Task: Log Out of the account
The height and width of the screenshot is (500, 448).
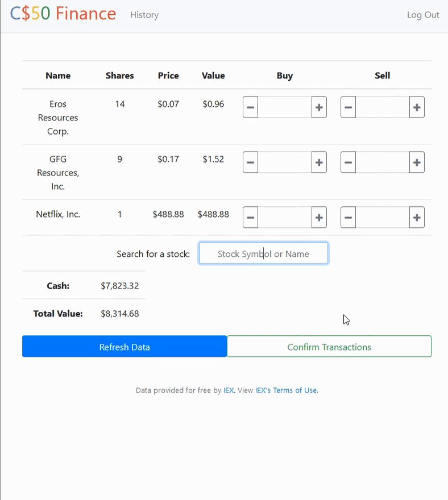Action: 423,15
